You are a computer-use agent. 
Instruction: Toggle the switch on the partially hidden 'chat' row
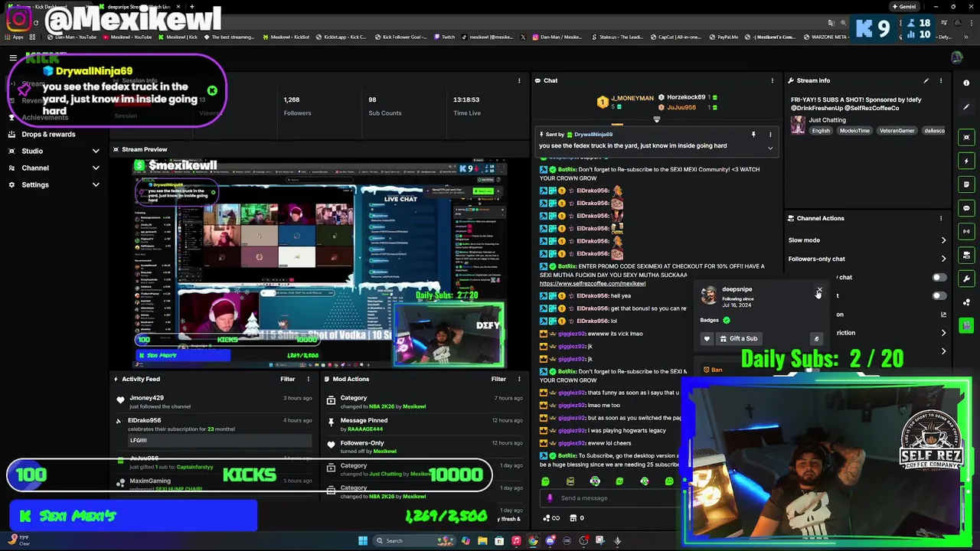click(x=939, y=277)
